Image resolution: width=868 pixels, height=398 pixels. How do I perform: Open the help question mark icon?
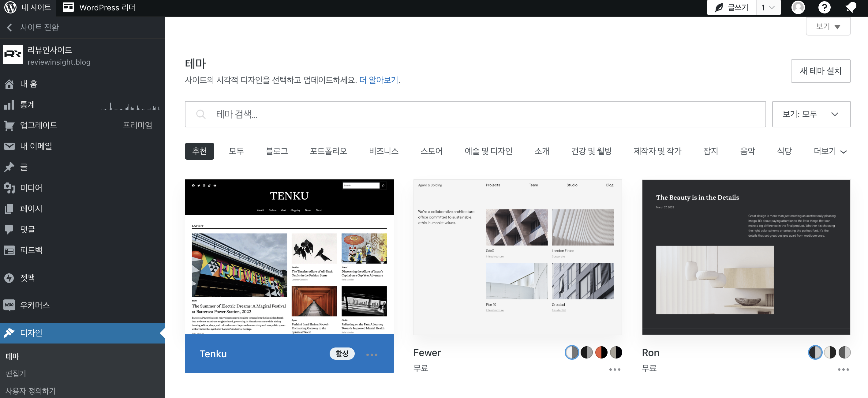[825, 7]
